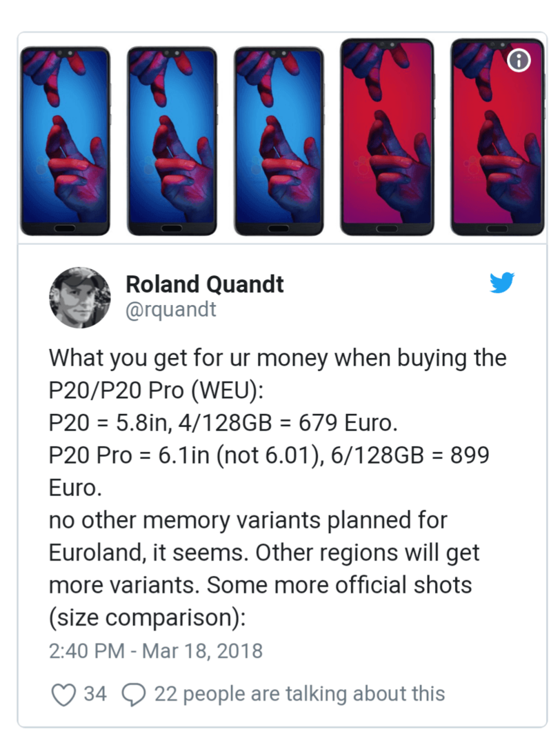Open the second blue P20 phone image

pos(172,141)
